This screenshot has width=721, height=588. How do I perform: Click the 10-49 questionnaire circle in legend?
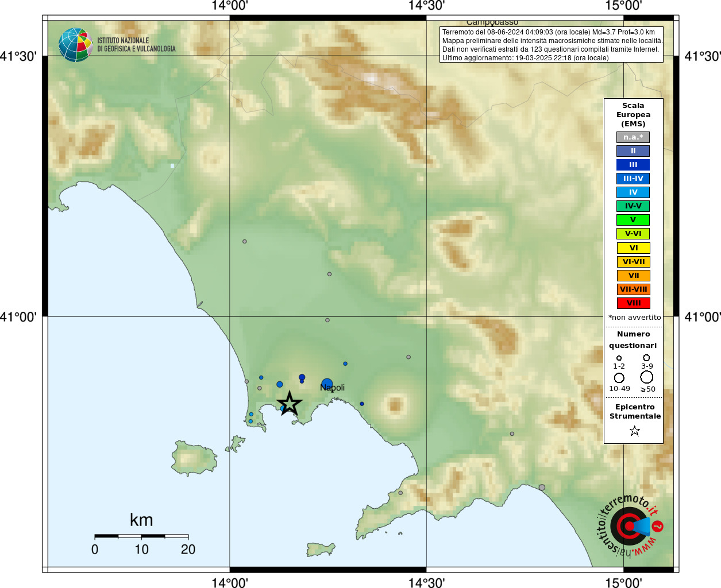click(619, 378)
